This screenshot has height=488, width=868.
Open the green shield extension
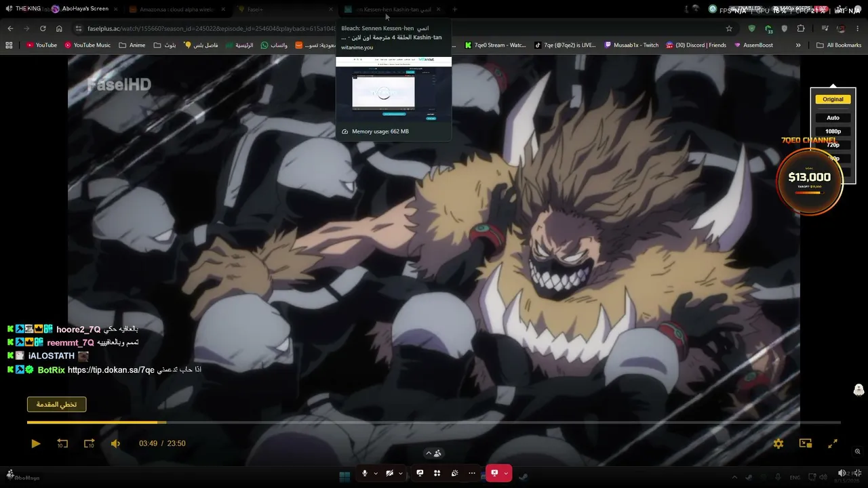[751, 28]
